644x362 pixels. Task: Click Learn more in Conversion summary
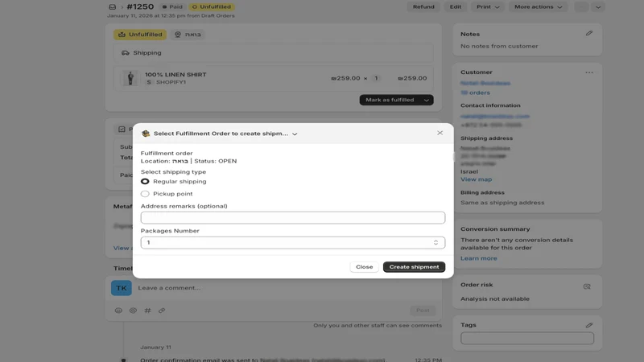[x=478, y=258]
